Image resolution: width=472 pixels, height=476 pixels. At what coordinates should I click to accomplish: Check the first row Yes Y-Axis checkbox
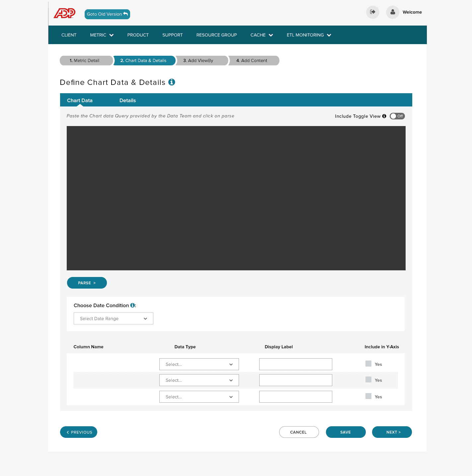(x=368, y=364)
